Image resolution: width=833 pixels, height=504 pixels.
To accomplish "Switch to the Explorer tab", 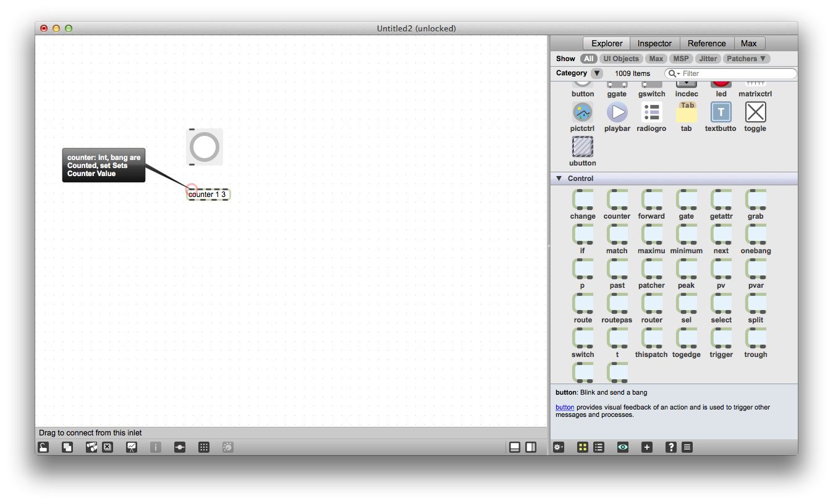I will click(x=607, y=43).
